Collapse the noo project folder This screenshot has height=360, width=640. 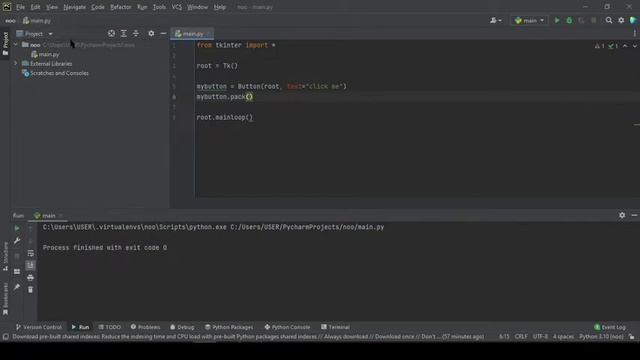[x=16, y=44]
